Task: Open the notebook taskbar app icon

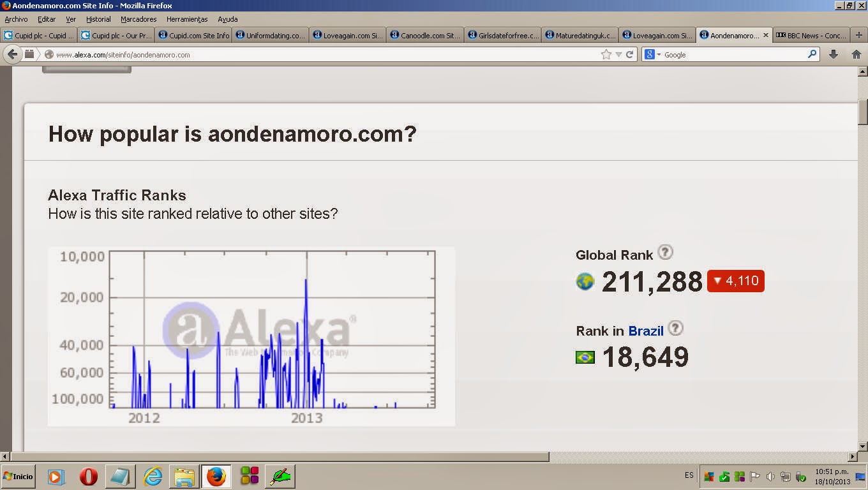Action: [120, 477]
